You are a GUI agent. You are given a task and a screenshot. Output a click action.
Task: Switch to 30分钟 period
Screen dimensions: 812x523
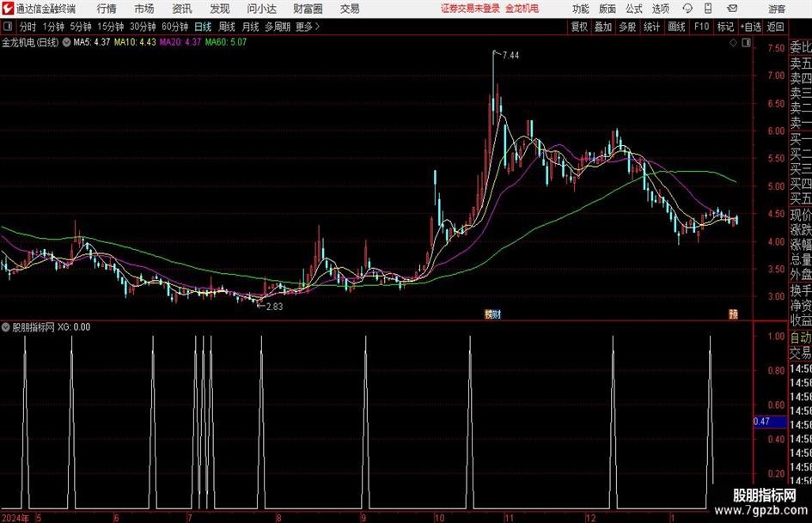click(x=143, y=27)
